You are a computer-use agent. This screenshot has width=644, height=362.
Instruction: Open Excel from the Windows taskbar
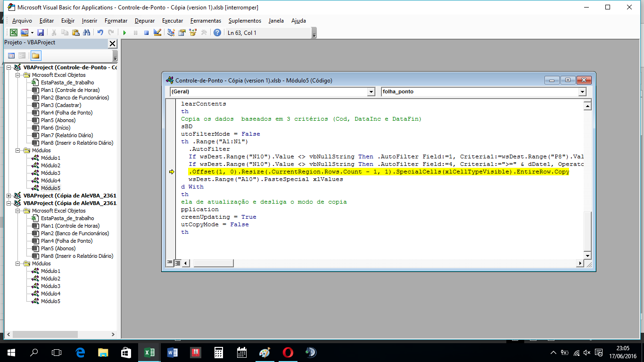[149, 352]
